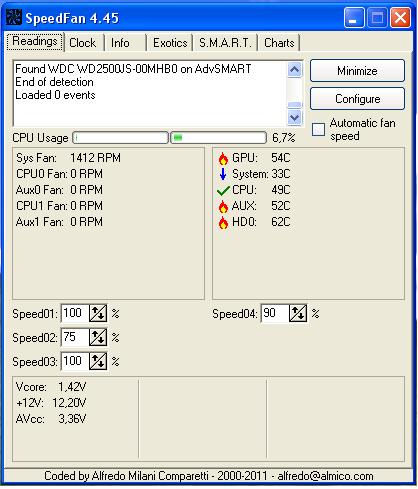
Task: Click the System 33C temperature value
Action: pos(281,174)
